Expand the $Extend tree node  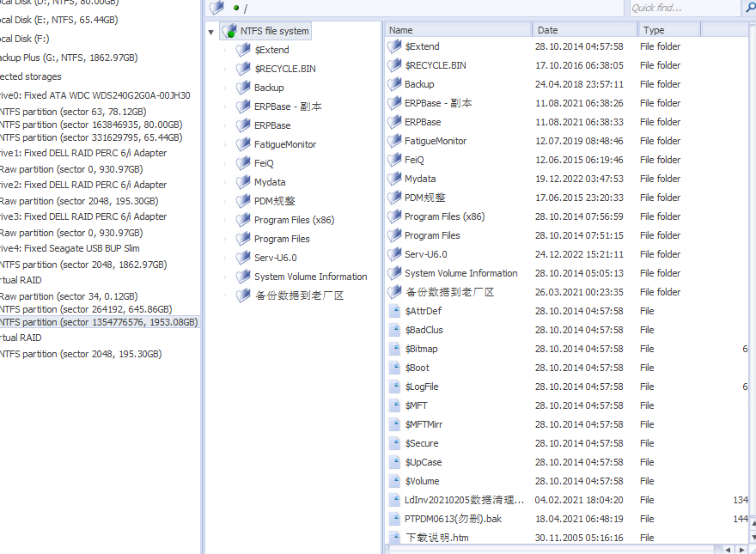pos(225,50)
